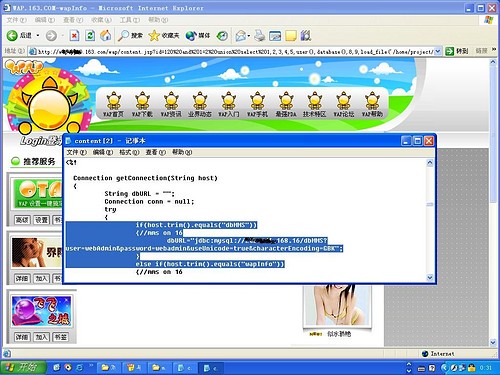
Task: Open 最强PDA nav icon
Action: pyautogui.click(x=286, y=104)
